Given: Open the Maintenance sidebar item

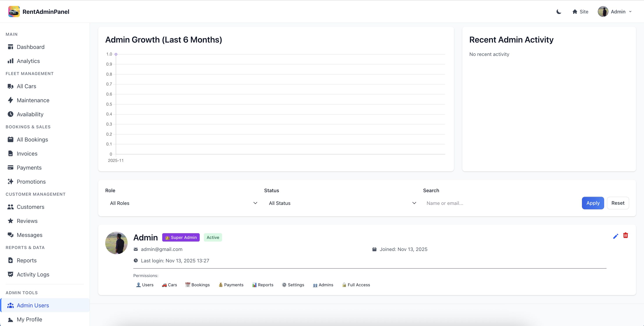Looking at the screenshot, I should [x=33, y=100].
